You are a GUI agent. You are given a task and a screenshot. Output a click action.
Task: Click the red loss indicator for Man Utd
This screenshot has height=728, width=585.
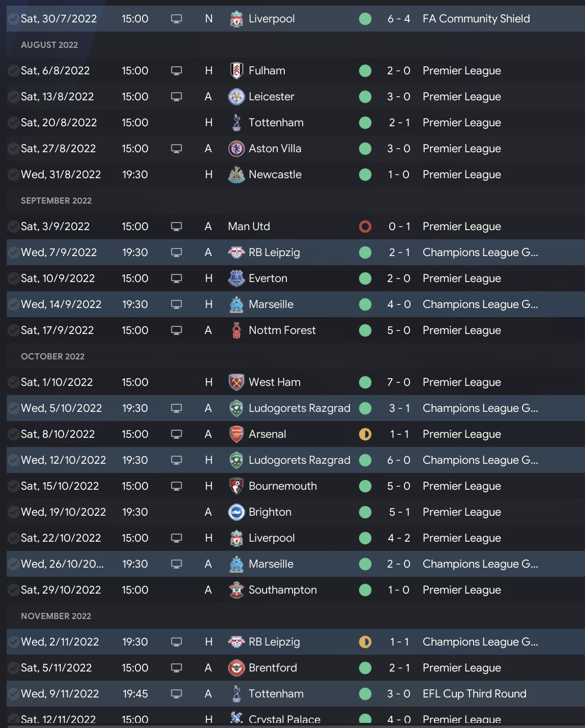(x=365, y=227)
